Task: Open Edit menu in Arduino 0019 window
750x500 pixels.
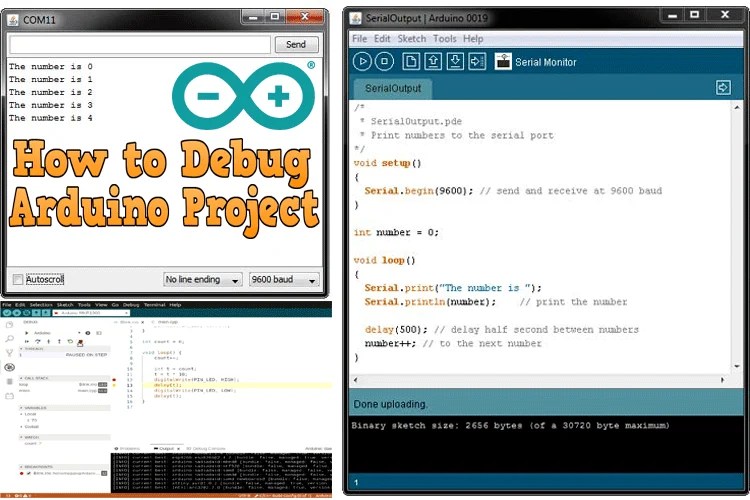Action: 382,39
